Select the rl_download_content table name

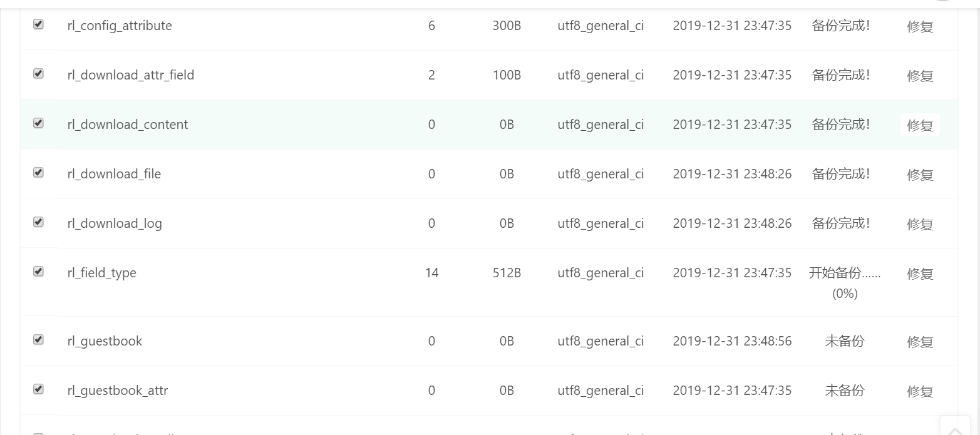point(128,125)
